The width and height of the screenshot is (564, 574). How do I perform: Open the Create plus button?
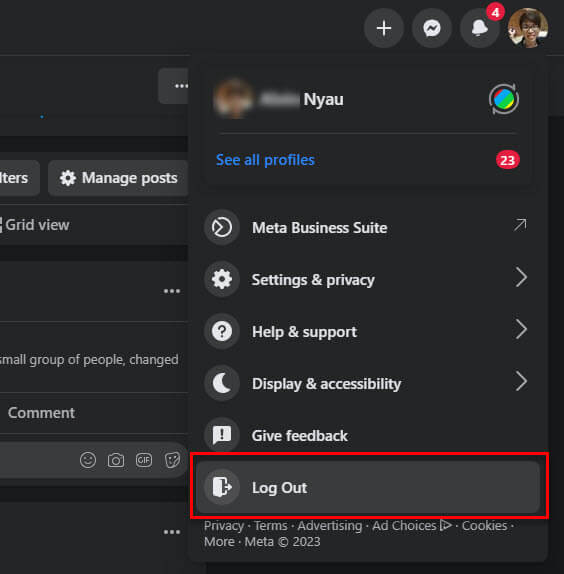coord(384,28)
